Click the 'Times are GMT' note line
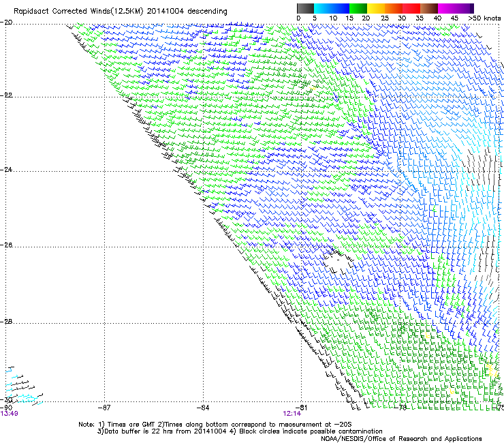The width and height of the screenshot is (504, 443). click(215, 425)
